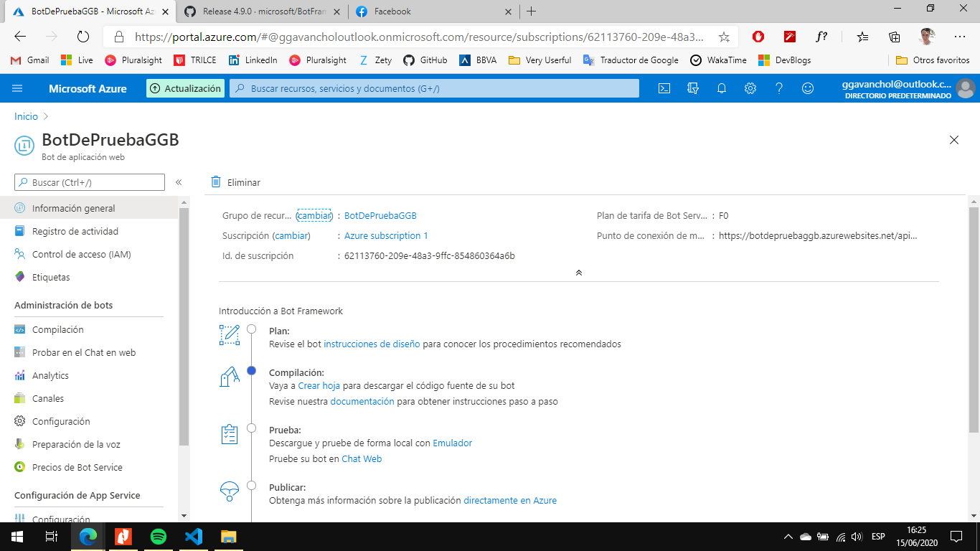Screen dimensions: 980x551
Task: Open the Windows Start menu
Action: pos(17,536)
